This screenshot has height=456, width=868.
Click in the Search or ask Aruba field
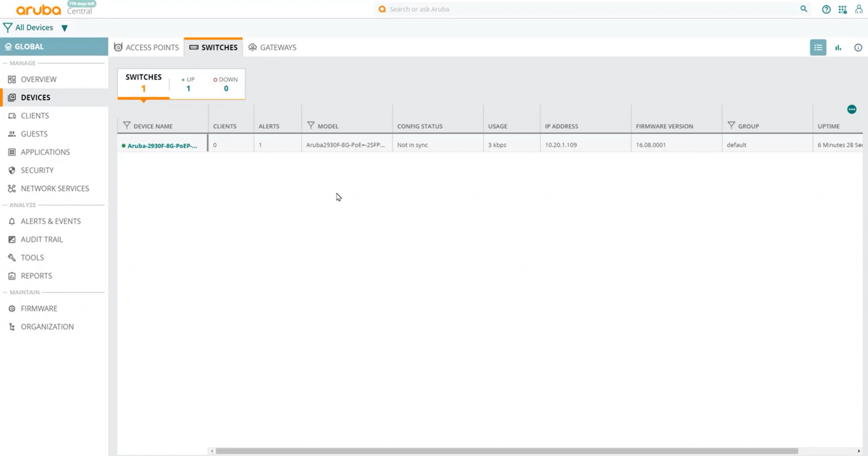[x=591, y=9]
